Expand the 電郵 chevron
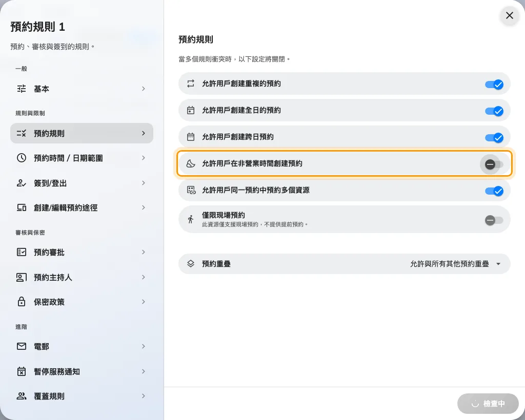The width and height of the screenshot is (525, 420). point(144,346)
